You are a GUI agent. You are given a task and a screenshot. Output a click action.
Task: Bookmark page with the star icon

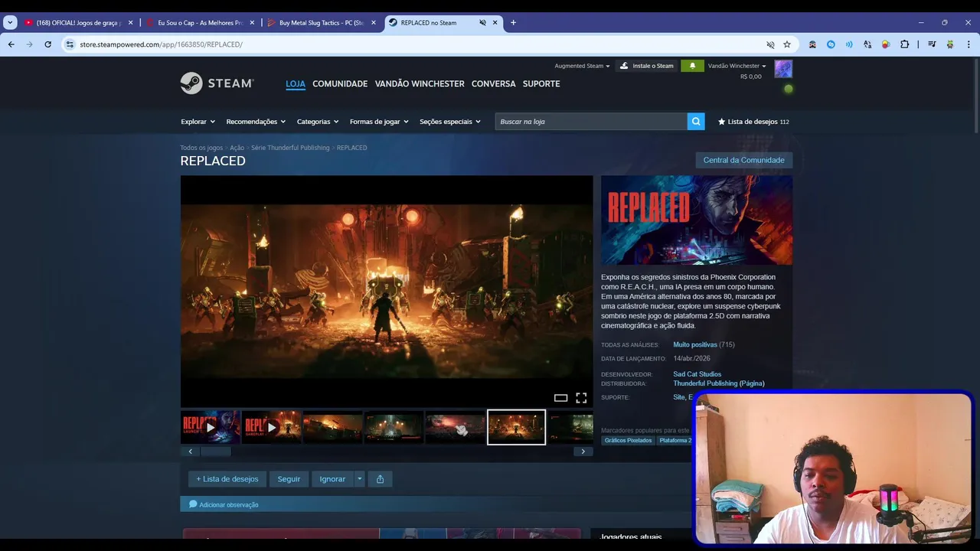click(x=787, y=44)
